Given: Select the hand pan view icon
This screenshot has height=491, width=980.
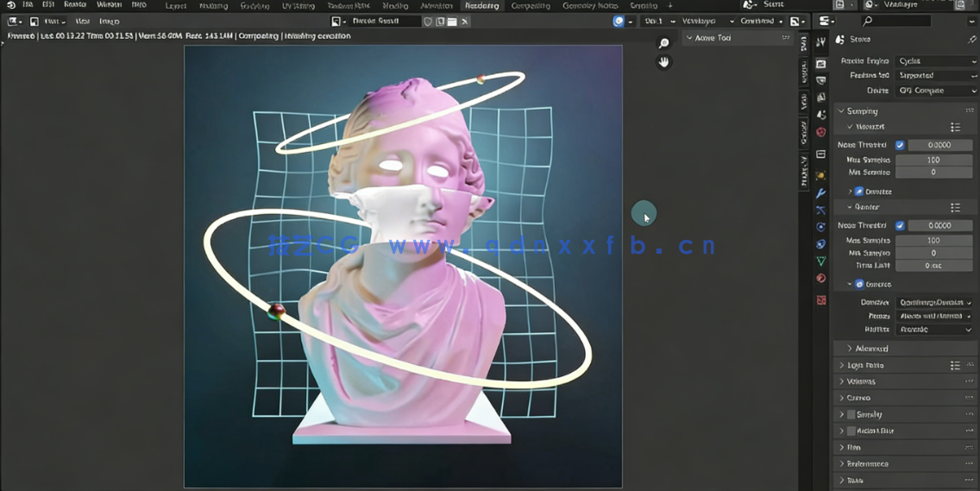Looking at the screenshot, I should pos(663,62).
